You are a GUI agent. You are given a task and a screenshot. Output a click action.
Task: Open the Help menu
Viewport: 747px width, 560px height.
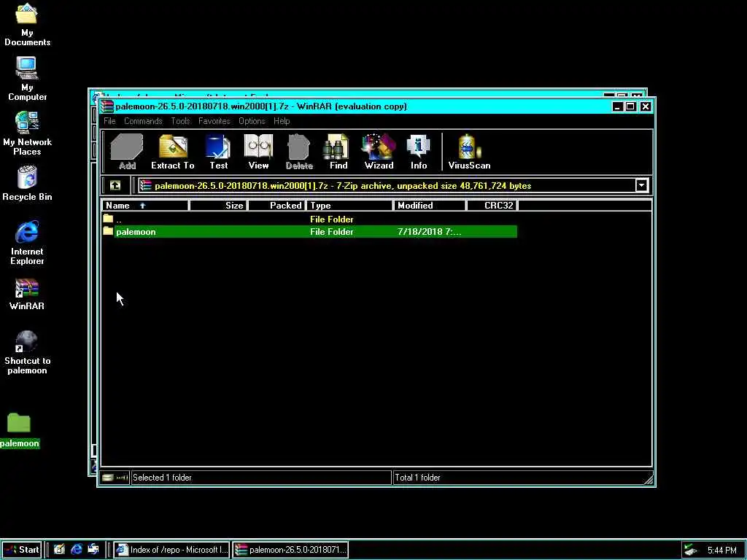coord(282,121)
